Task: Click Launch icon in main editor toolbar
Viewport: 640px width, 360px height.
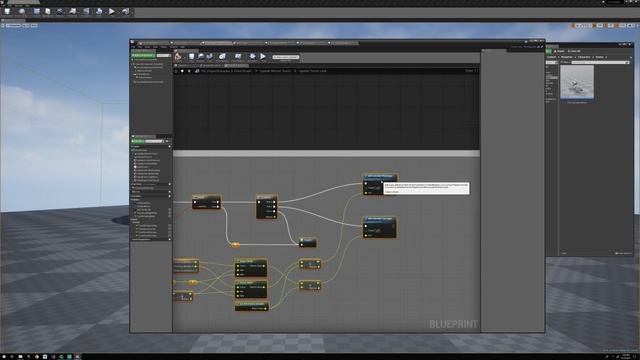Action: coord(125,12)
